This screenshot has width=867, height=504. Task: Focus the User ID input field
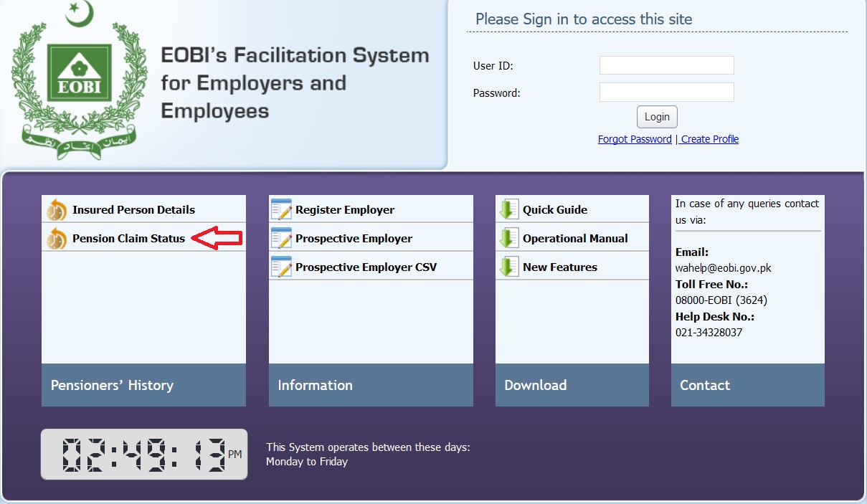[666, 65]
